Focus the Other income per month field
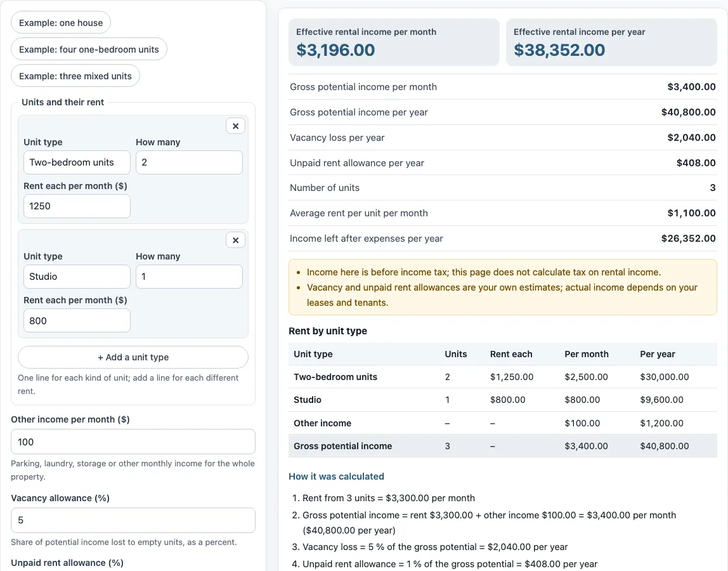Screen dimensions: 728x571 (133, 442)
